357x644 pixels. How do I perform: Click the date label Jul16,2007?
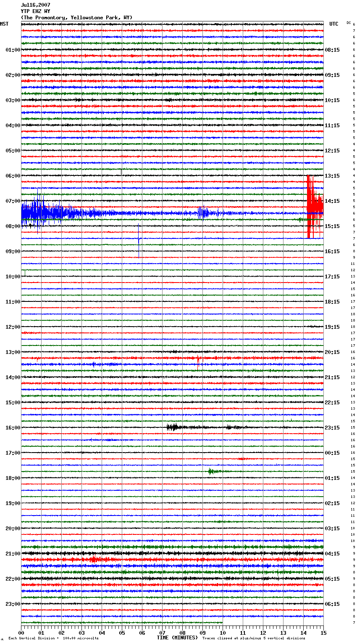click(x=36, y=5)
